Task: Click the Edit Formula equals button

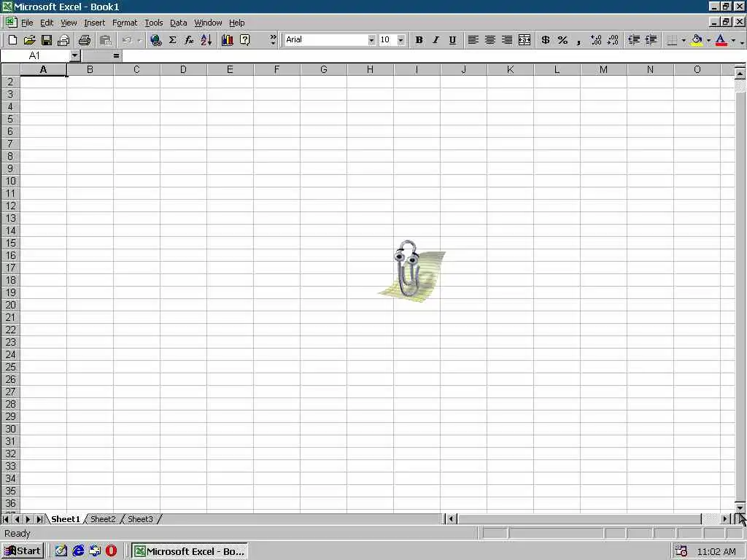Action: (116, 55)
